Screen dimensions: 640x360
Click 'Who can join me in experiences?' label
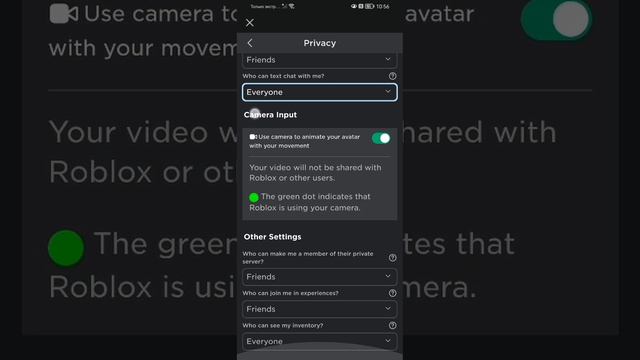coord(290,293)
